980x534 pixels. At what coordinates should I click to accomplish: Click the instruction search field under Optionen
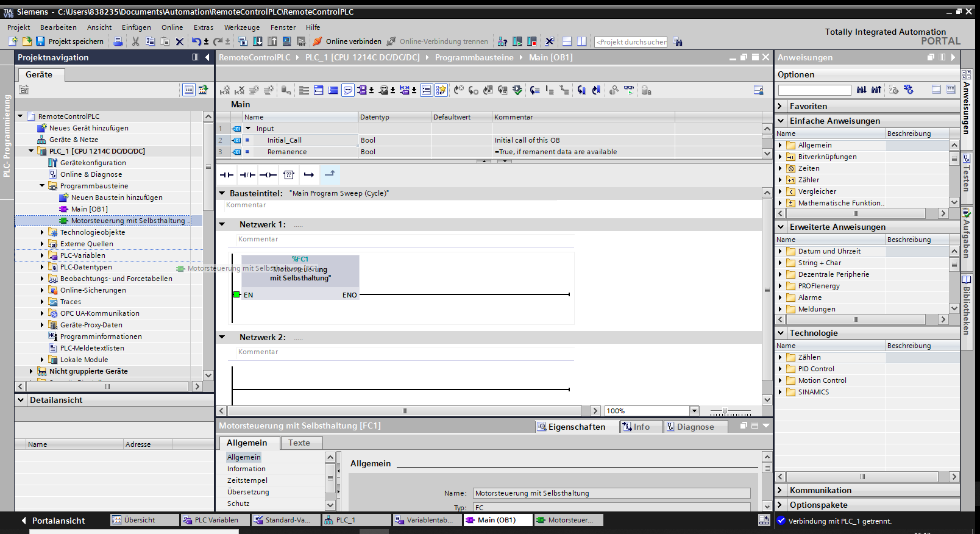point(814,90)
